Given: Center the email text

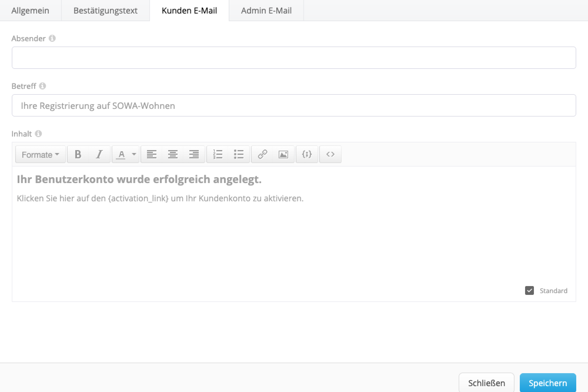Looking at the screenshot, I should 173,154.
